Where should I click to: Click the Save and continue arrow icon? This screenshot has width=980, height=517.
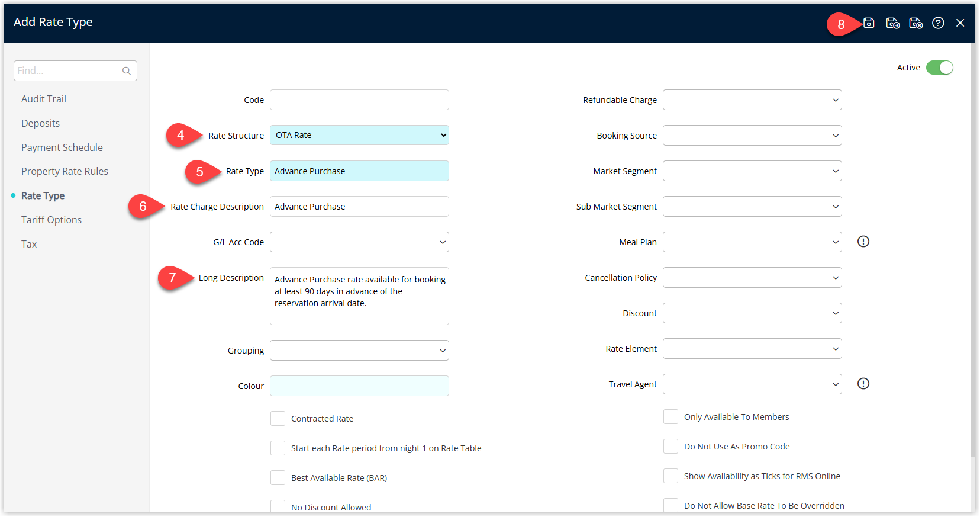[893, 23]
